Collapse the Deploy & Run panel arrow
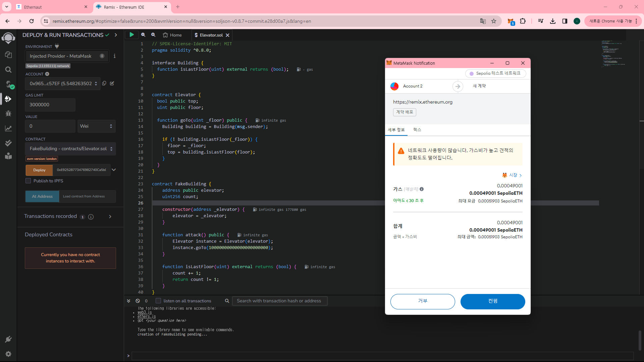The width and height of the screenshot is (644, 362). [x=116, y=35]
